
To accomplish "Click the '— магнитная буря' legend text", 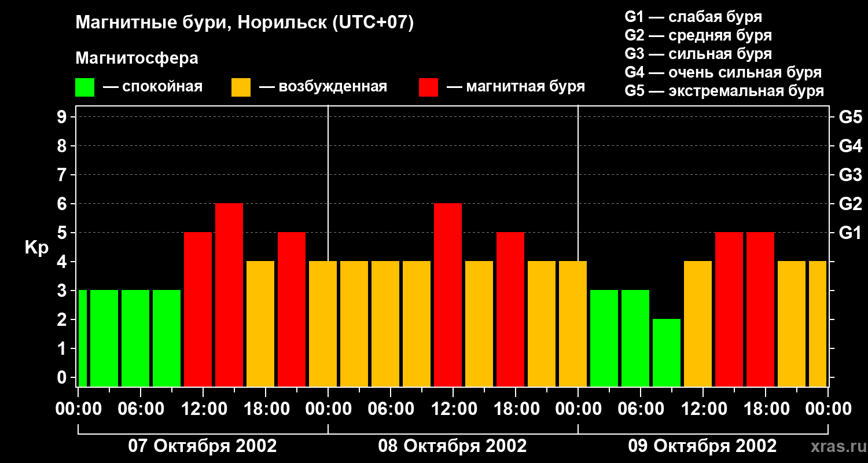I will [x=516, y=87].
